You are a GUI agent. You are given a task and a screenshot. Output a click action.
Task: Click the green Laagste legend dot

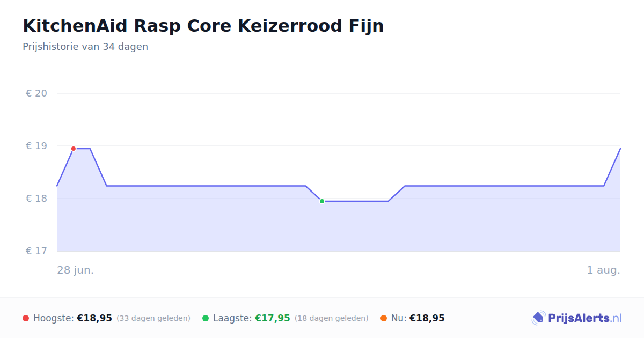pos(206,318)
